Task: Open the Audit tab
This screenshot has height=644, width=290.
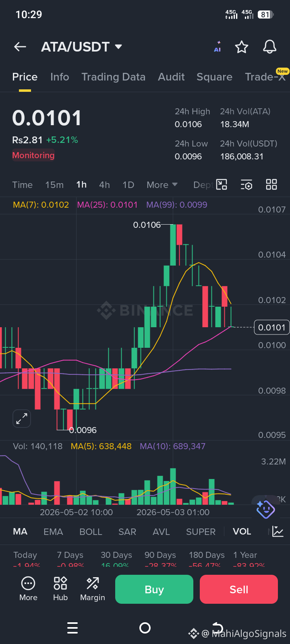Action: tap(171, 77)
